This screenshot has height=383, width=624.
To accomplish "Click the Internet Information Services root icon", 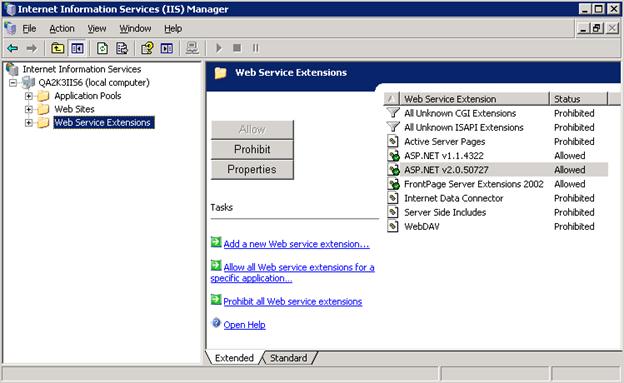I will [12, 69].
